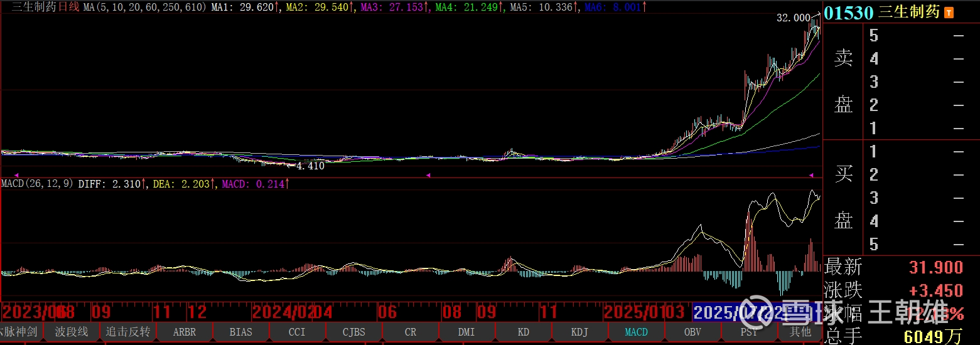Select the KDJ indicator tab
The height and width of the screenshot is (345, 980).
point(579,332)
